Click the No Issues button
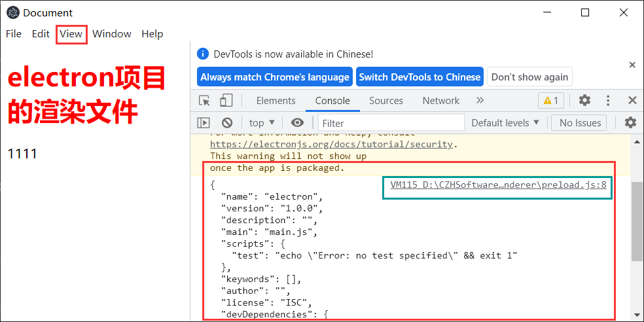644x322 pixels. tap(580, 123)
